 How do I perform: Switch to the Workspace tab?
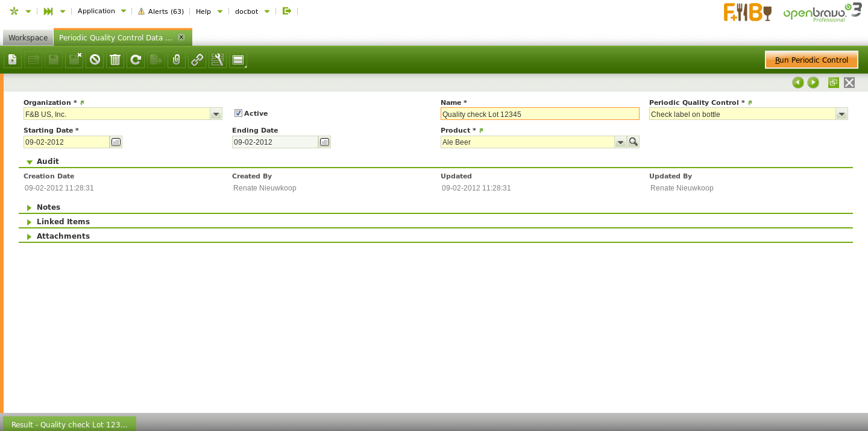click(28, 37)
